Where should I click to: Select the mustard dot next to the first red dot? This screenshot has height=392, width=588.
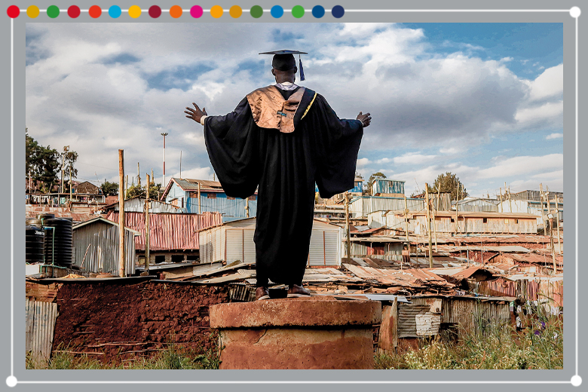click(32, 11)
